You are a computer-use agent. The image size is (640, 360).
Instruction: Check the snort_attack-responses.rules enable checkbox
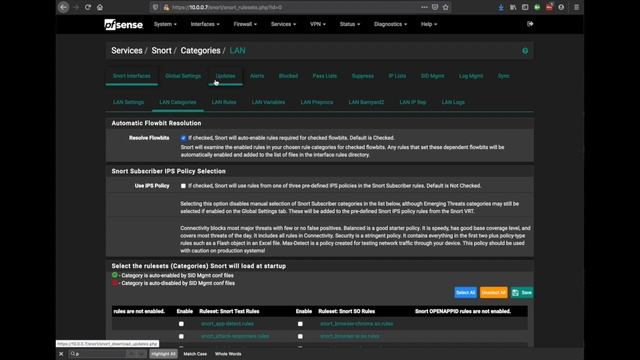tap(181, 336)
